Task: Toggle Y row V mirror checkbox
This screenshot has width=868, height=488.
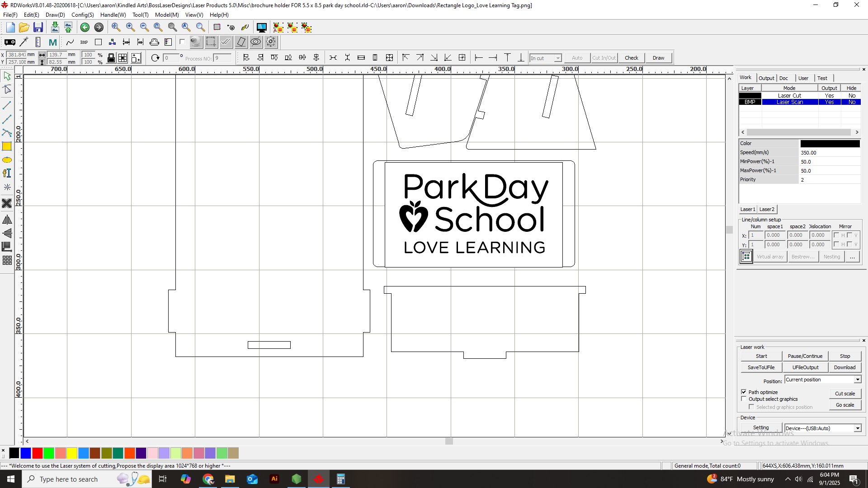Action: [849, 244]
